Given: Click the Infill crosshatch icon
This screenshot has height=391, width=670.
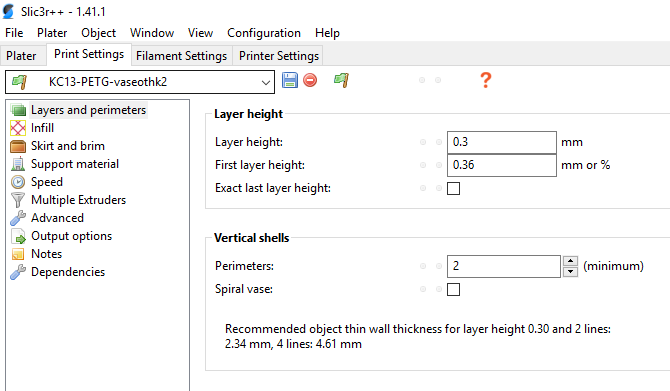Looking at the screenshot, I should coord(18,128).
